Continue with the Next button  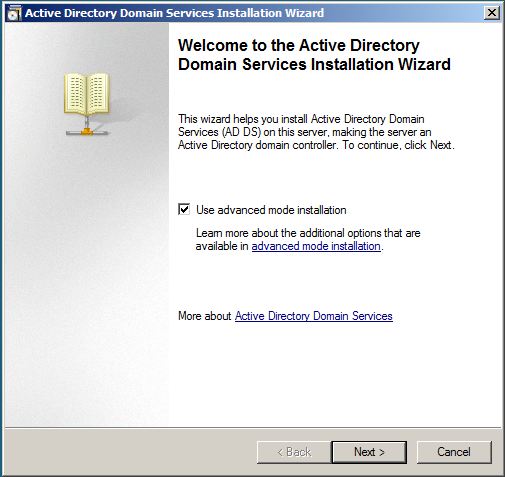[369, 452]
